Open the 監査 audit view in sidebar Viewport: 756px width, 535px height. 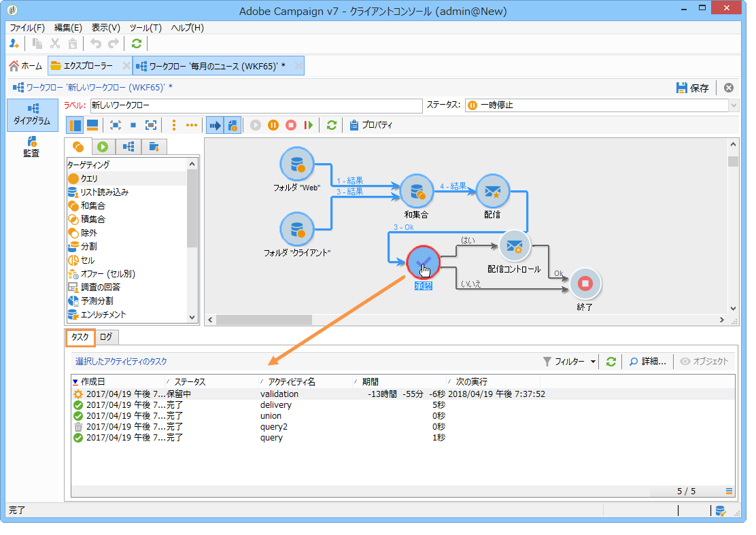coord(31,146)
